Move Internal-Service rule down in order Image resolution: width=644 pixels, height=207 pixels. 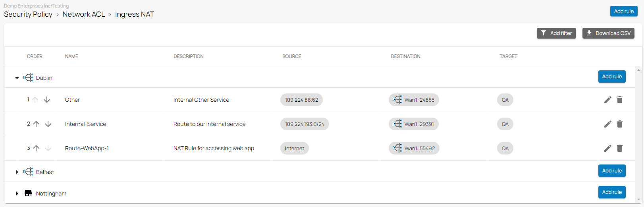pos(48,124)
